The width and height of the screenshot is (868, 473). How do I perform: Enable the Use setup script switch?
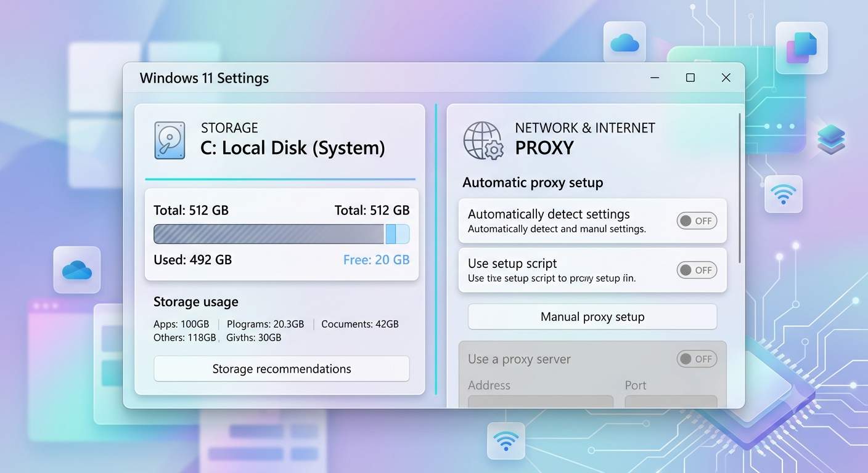coord(697,270)
